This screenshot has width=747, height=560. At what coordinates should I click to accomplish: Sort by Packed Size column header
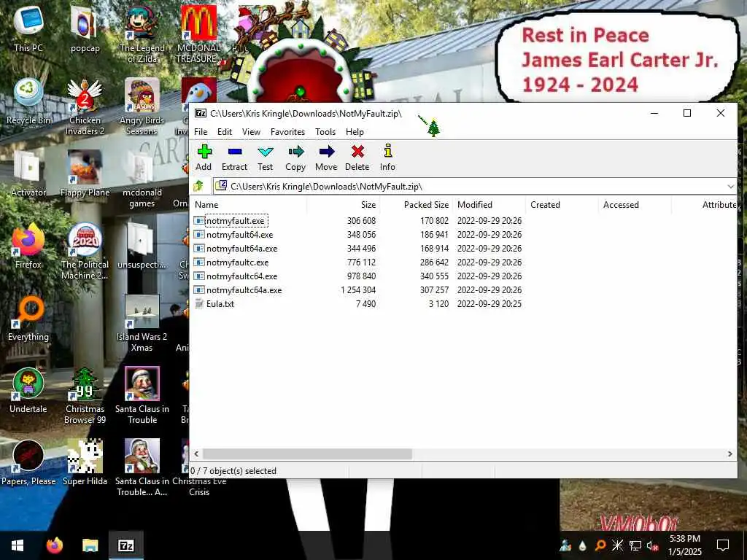pyautogui.click(x=416, y=205)
